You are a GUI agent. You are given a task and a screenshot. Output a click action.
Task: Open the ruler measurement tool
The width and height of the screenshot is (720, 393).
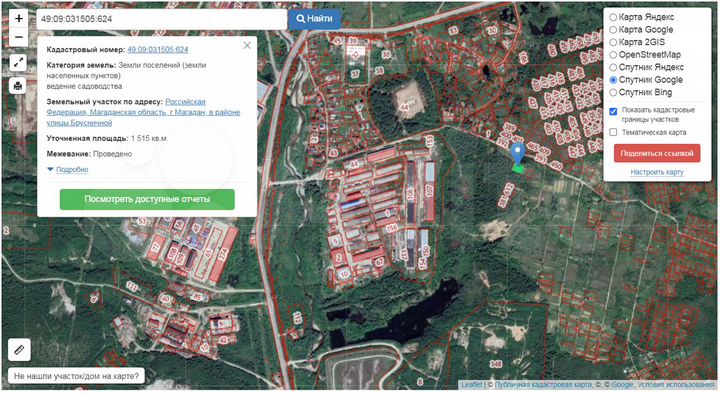pyautogui.click(x=19, y=350)
